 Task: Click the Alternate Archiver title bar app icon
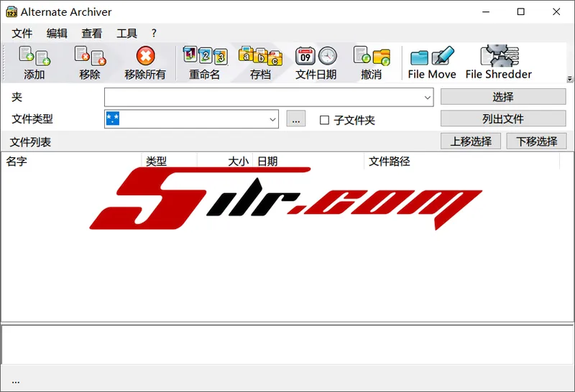(x=11, y=11)
